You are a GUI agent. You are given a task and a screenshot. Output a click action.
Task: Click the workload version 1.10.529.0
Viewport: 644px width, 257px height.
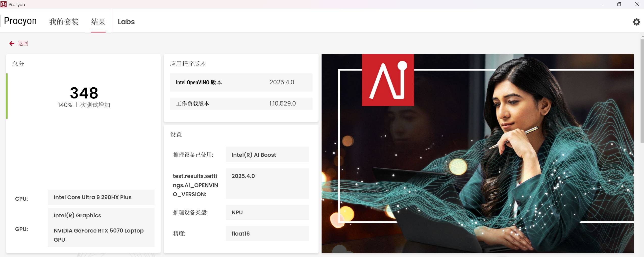(283, 104)
